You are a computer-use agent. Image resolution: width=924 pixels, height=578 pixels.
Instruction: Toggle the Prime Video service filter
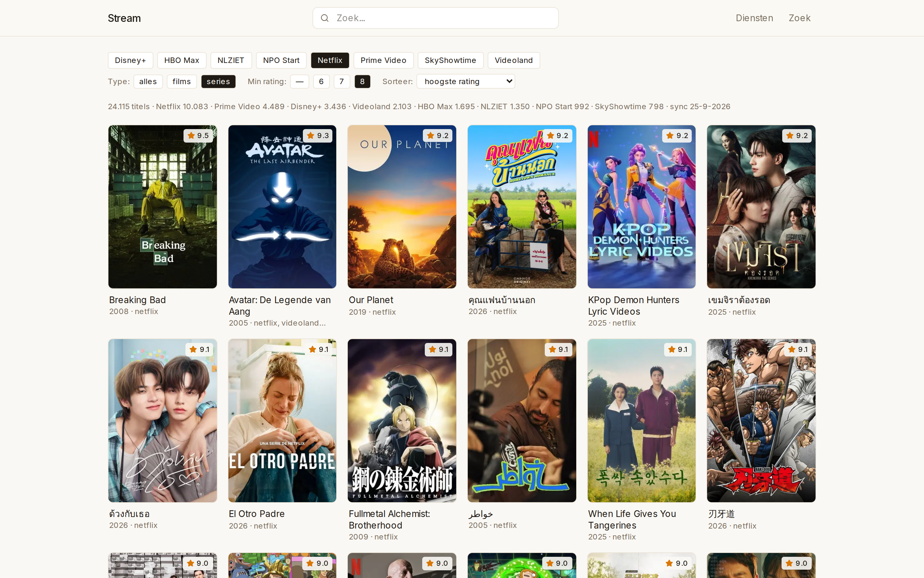pyautogui.click(x=383, y=60)
